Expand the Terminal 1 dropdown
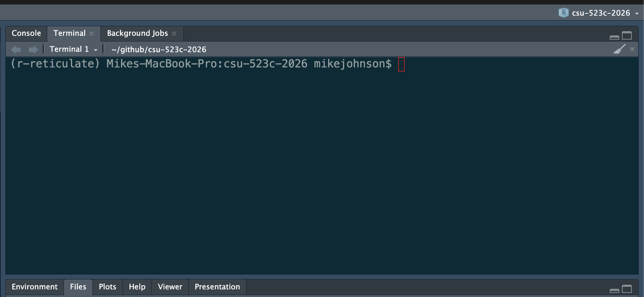Screen dimensions: 644x297 point(96,50)
